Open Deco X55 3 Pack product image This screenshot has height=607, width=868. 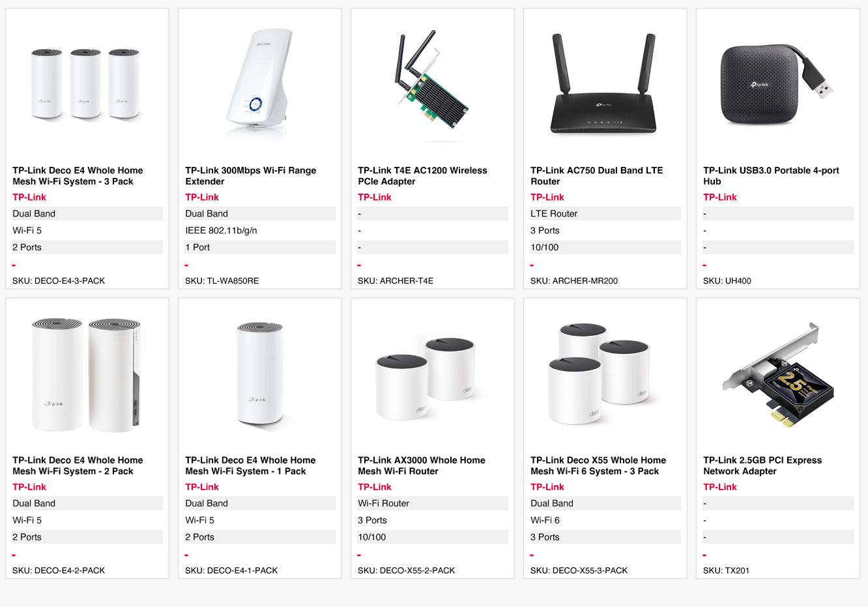coord(605,374)
